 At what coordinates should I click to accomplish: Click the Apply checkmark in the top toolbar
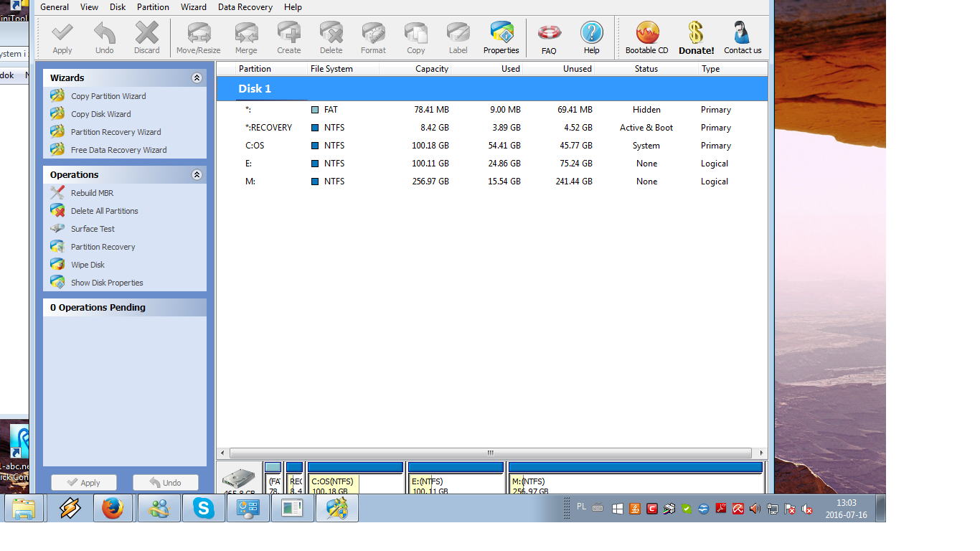pyautogui.click(x=62, y=37)
